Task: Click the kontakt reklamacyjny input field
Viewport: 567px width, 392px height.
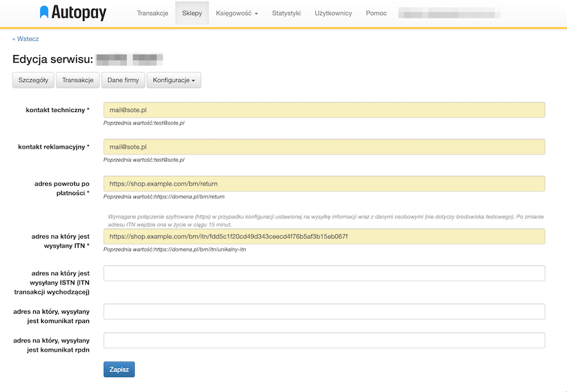Action: 323,147
